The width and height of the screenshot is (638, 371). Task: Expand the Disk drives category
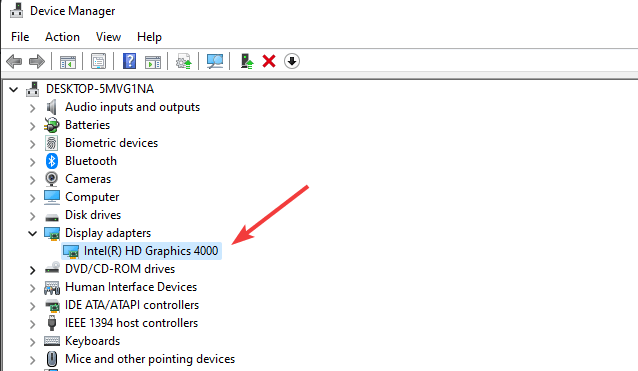coord(33,216)
